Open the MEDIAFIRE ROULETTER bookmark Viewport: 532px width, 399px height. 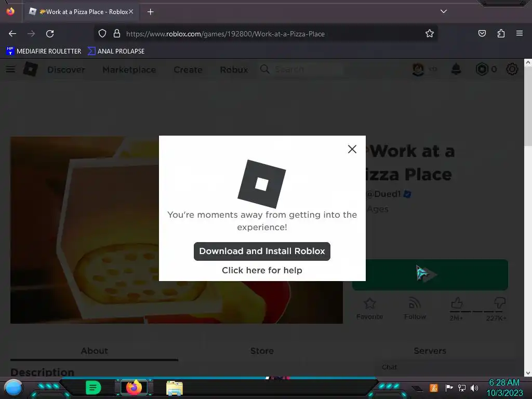(x=44, y=51)
